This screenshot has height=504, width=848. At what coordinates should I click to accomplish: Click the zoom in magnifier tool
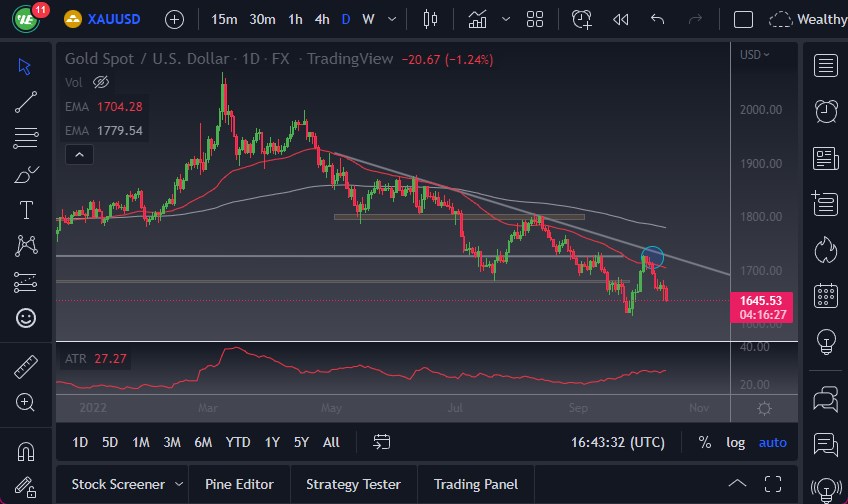26,402
